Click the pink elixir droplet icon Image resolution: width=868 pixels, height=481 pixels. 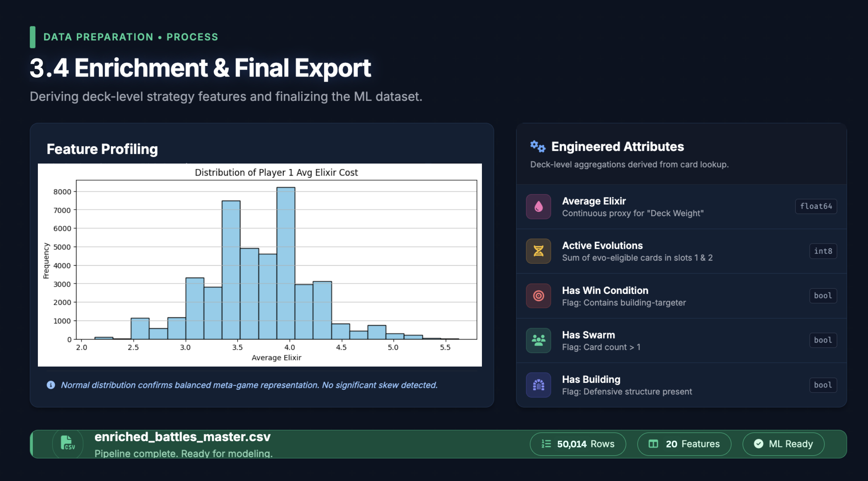[x=538, y=206]
